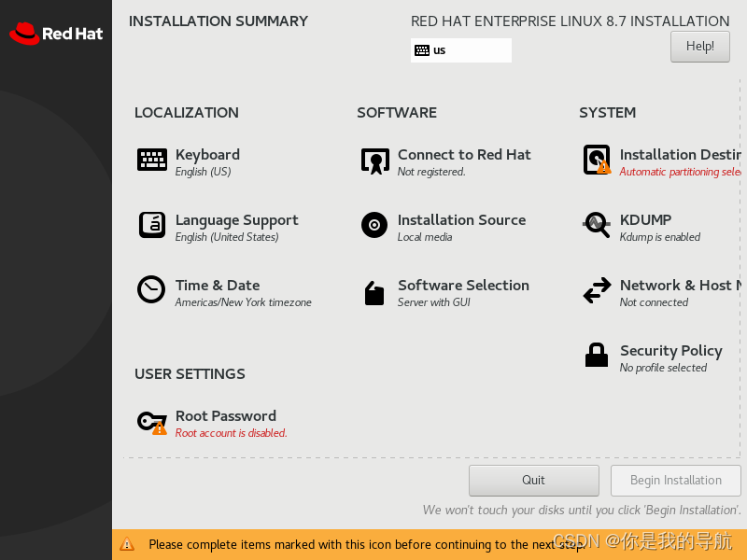Click the Software Selection package icon
This screenshot has height=560, width=747.
[374, 292]
